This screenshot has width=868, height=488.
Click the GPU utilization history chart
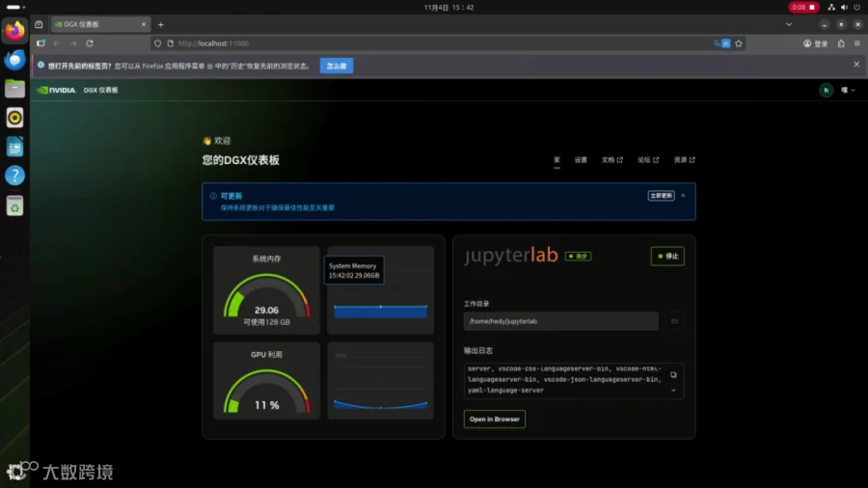380,381
